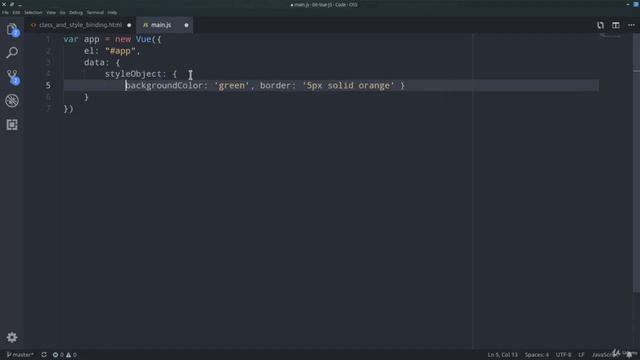
Task: Open the Go menu
Action: point(62,13)
